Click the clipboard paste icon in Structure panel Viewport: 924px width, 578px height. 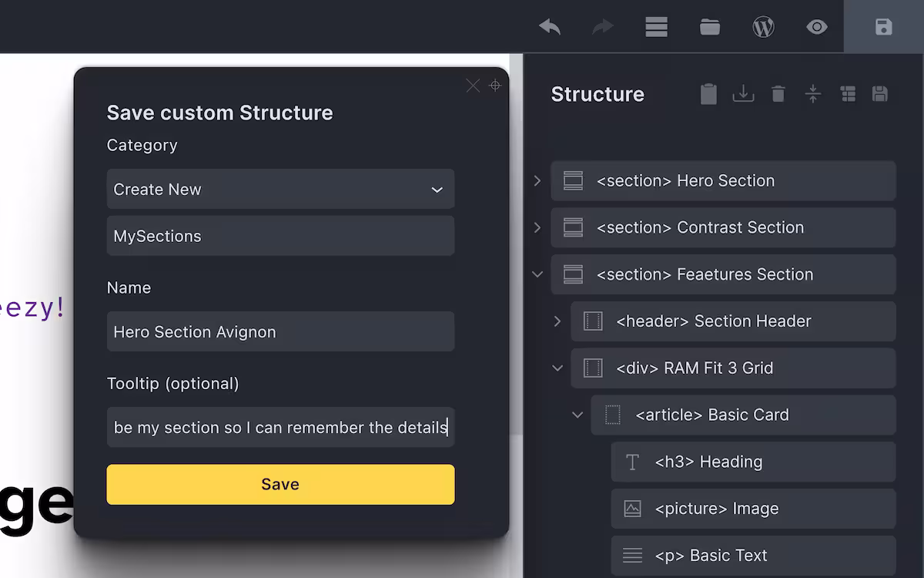[x=708, y=93]
